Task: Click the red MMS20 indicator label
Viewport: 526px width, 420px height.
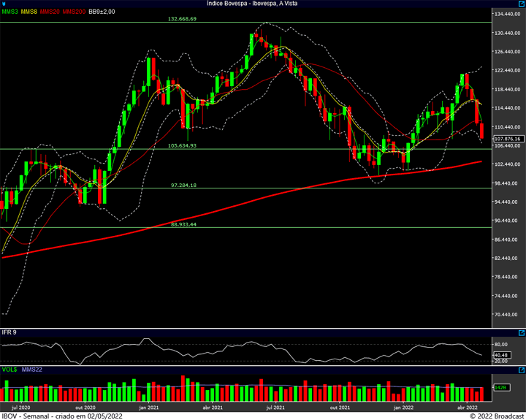Action: [50, 12]
